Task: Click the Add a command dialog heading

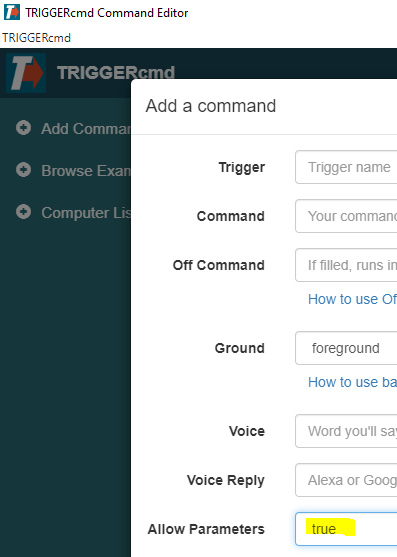Action: [x=211, y=106]
